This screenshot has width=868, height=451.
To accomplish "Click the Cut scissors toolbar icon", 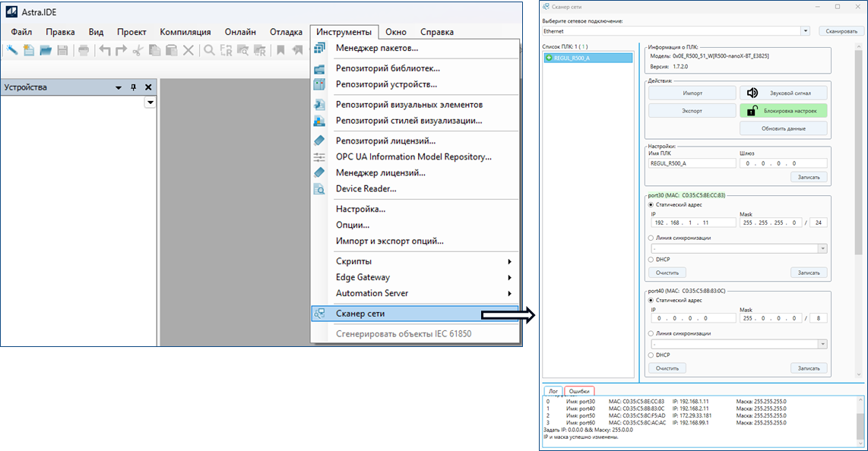I will (138, 50).
